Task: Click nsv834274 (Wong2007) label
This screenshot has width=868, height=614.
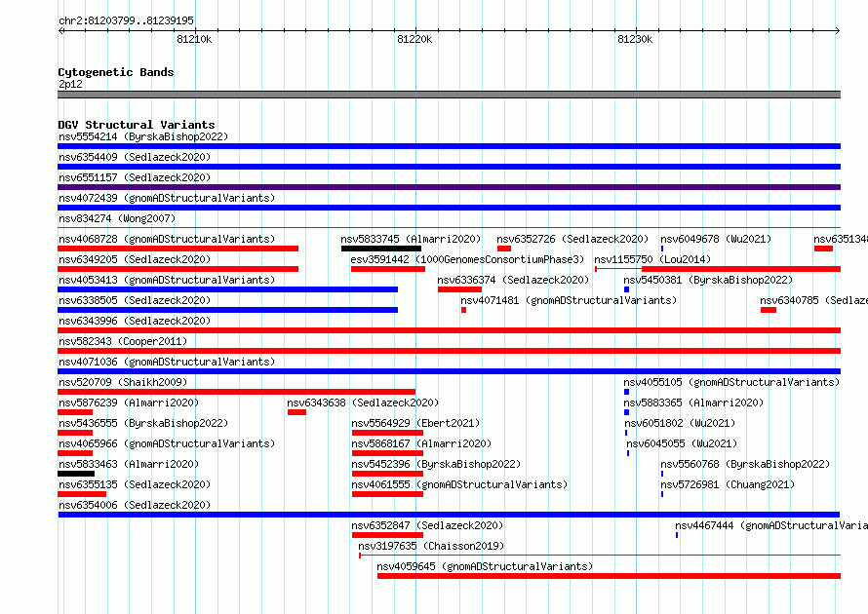Action: (117, 218)
